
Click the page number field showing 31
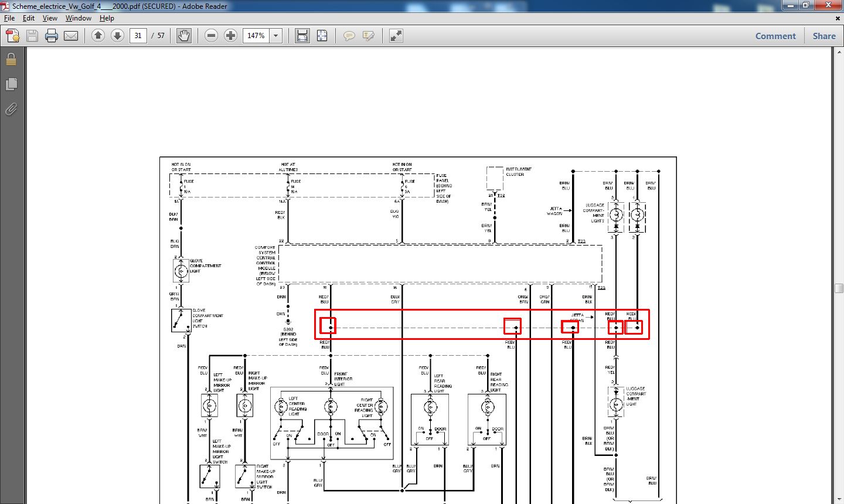(138, 36)
